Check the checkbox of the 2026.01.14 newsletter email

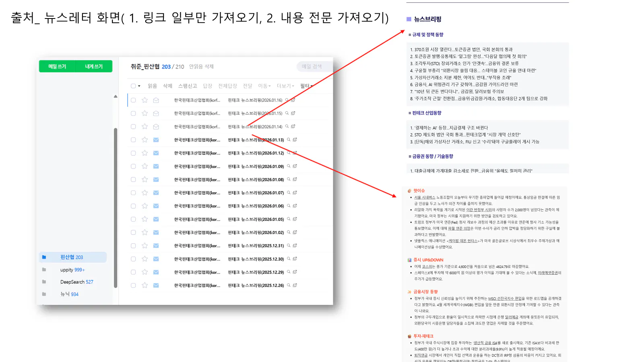pos(133,126)
